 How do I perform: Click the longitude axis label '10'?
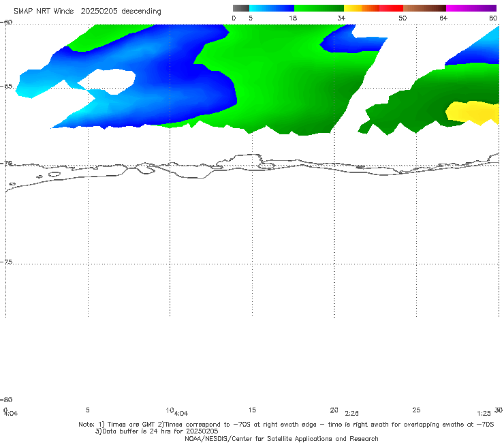click(x=170, y=410)
